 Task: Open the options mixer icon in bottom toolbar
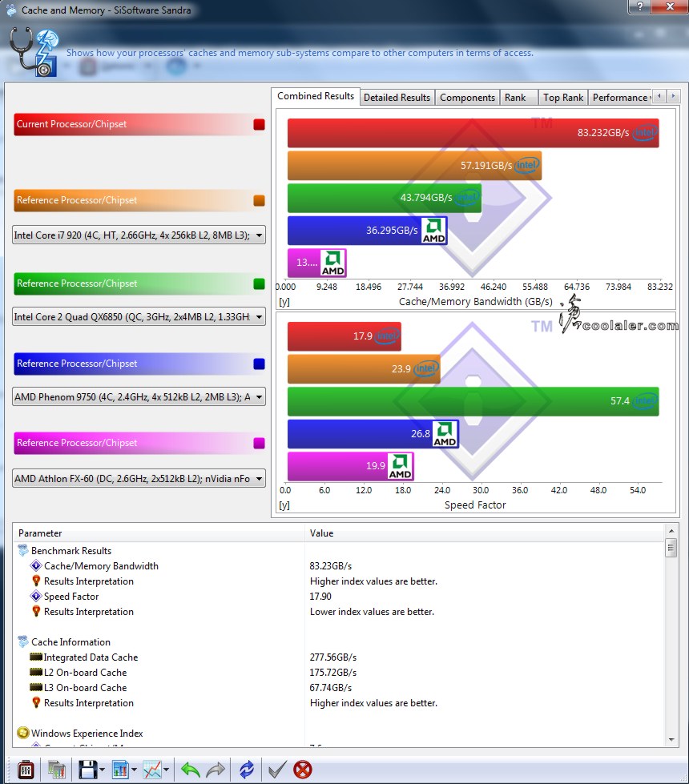click(x=26, y=770)
